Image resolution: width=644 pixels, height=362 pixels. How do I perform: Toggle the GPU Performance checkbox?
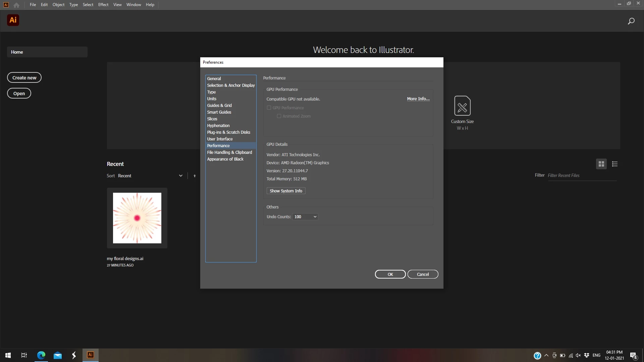[x=269, y=108]
